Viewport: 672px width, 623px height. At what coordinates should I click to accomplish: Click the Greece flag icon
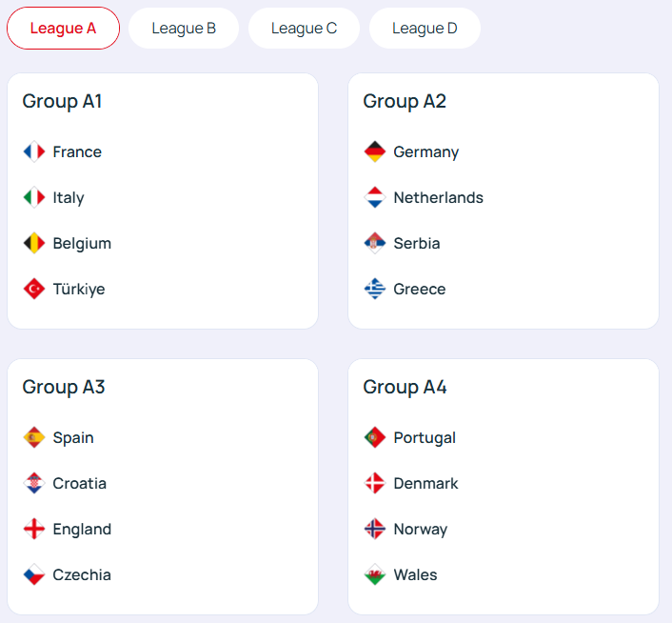click(375, 289)
